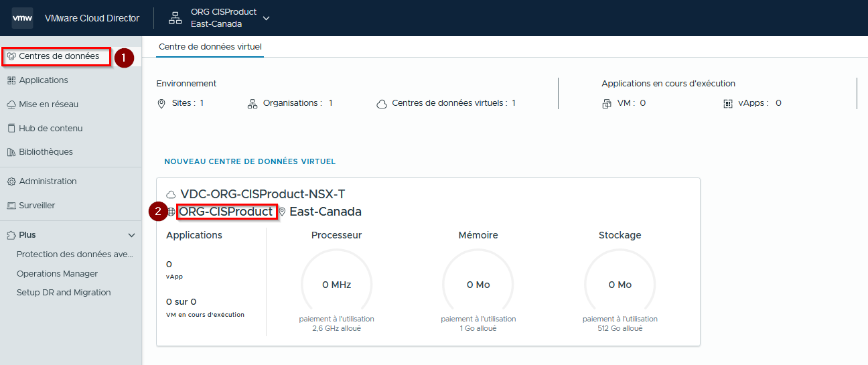Click VM : 0 count text
The height and width of the screenshot is (365, 868).
point(632,103)
